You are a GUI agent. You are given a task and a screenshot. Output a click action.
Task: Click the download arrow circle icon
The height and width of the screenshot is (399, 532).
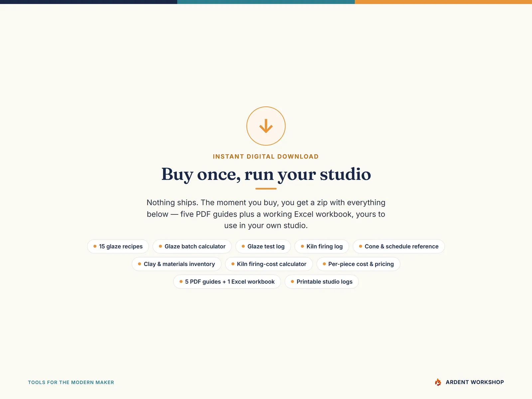[266, 126]
